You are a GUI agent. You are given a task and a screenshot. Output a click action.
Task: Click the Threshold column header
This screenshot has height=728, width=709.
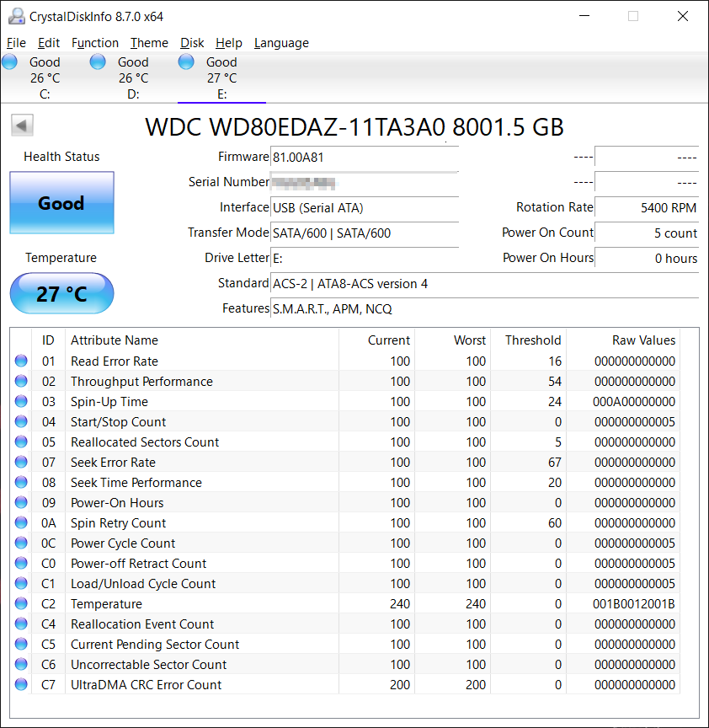point(528,340)
